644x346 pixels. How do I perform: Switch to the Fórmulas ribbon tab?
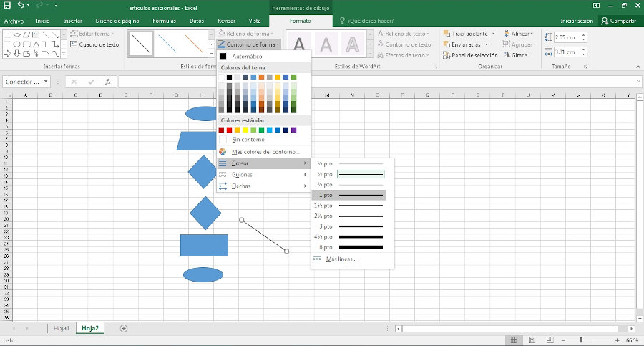164,21
